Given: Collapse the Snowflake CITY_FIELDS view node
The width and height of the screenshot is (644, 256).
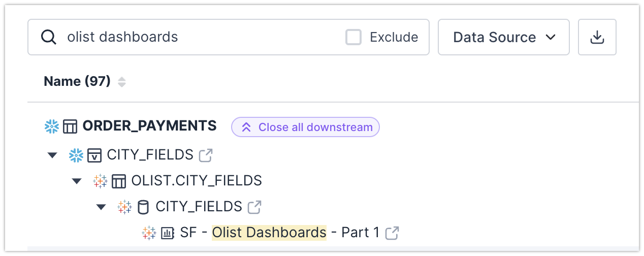Looking at the screenshot, I should (52, 155).
